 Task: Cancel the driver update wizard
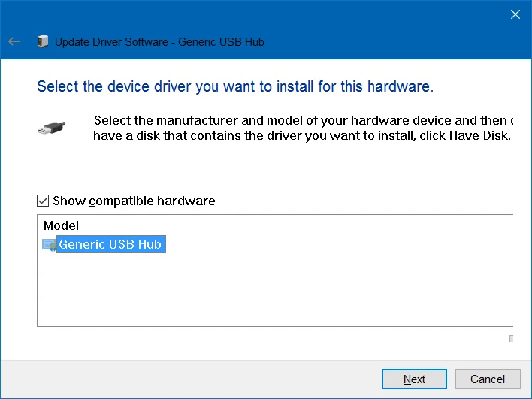(488, 379)
